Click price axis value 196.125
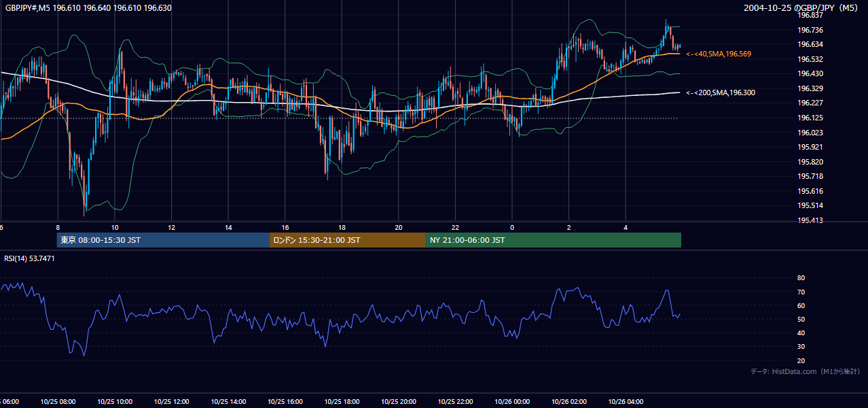The image size is (868, 408). (x=810, y=118)
